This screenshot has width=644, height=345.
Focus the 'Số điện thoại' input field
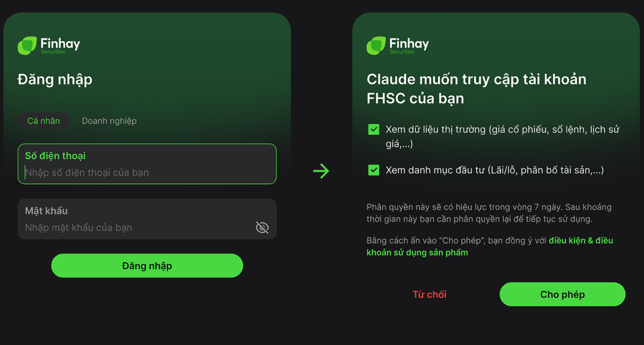[x=147, y=164]
